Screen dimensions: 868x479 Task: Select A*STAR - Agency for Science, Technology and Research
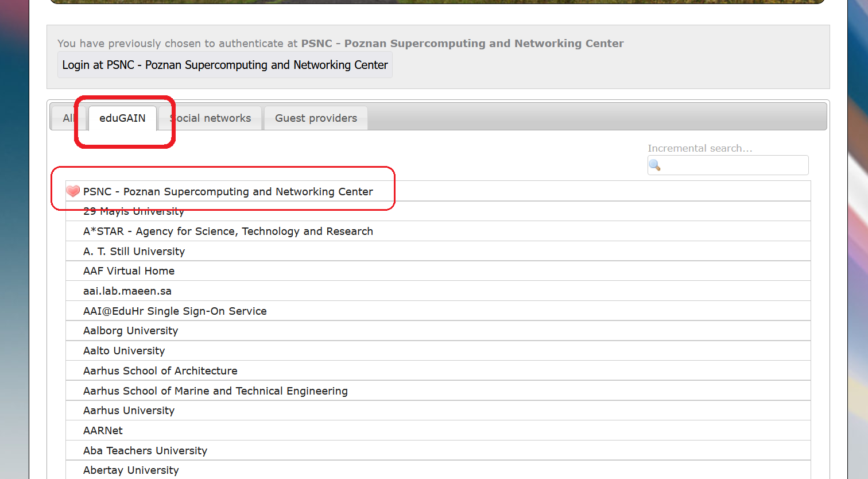[438, 231]
